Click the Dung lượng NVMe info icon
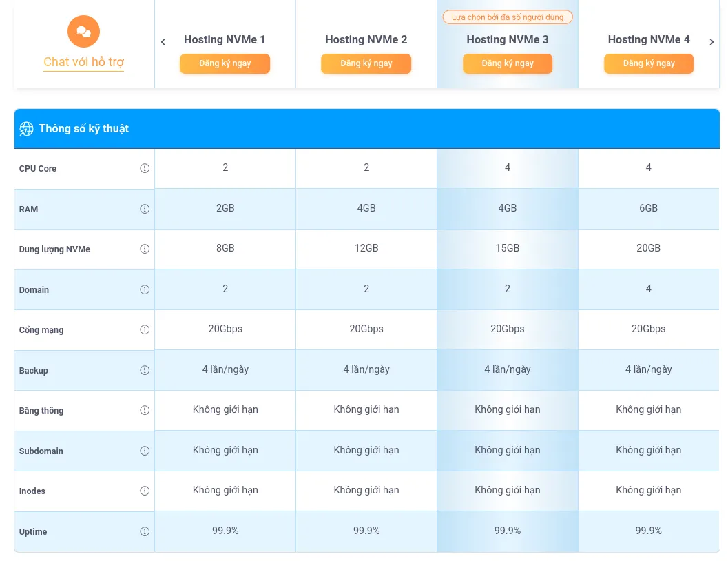Screen dimensions: 728x561 pos(145,249)
